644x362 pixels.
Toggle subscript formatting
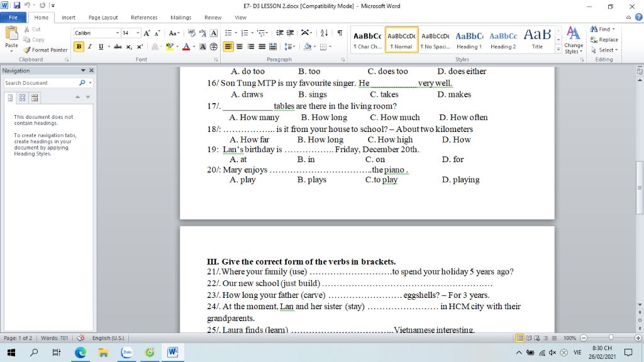coord(129,47)
